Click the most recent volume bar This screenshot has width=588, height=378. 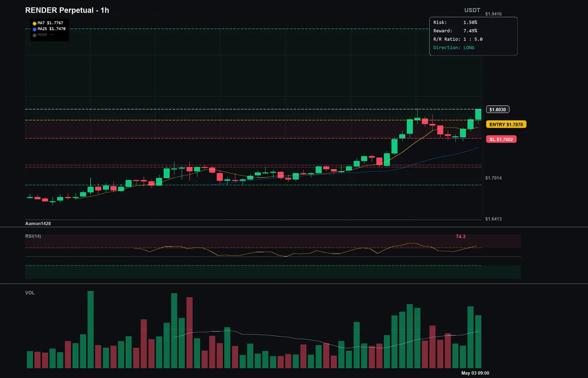[478, 341]
